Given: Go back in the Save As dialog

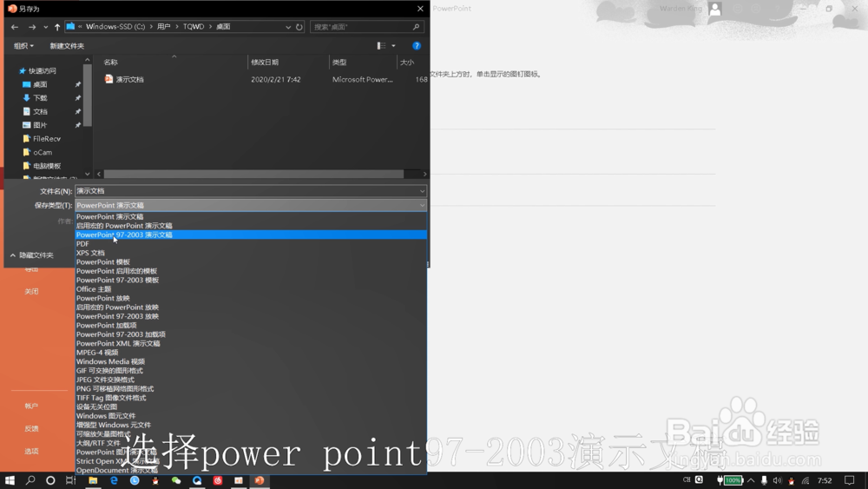Looking at the screenshot, I should coord(15,27).
